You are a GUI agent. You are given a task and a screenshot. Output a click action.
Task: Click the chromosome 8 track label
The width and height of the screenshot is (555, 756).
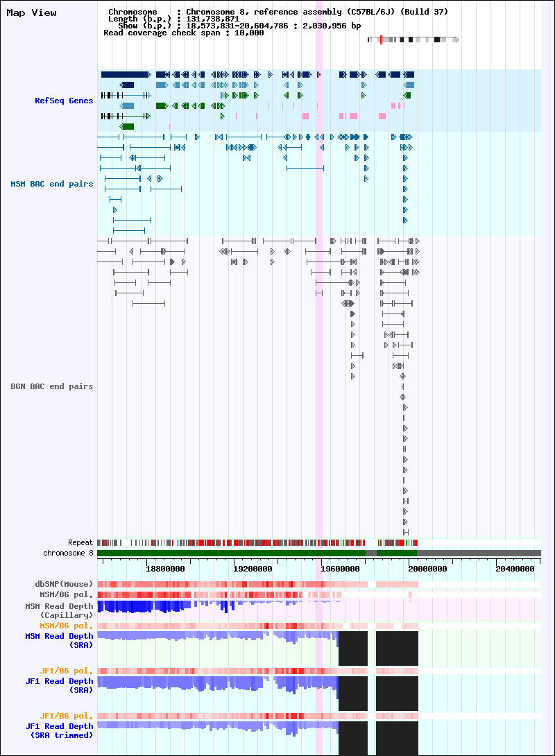click(x=68, y=553)
